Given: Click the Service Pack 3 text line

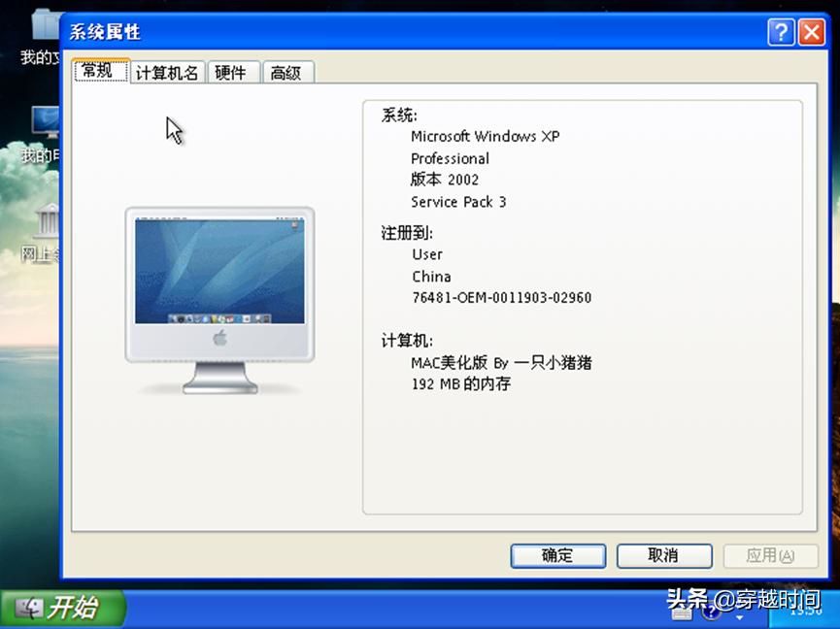Looking at the screenshot, I should pyautogui.click(x=457, y=201).
